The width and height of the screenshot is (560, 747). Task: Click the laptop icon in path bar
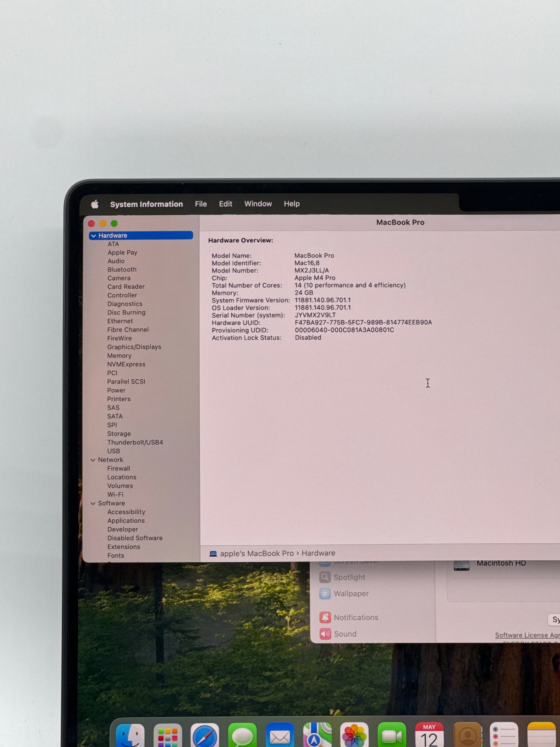click(213, 554)
